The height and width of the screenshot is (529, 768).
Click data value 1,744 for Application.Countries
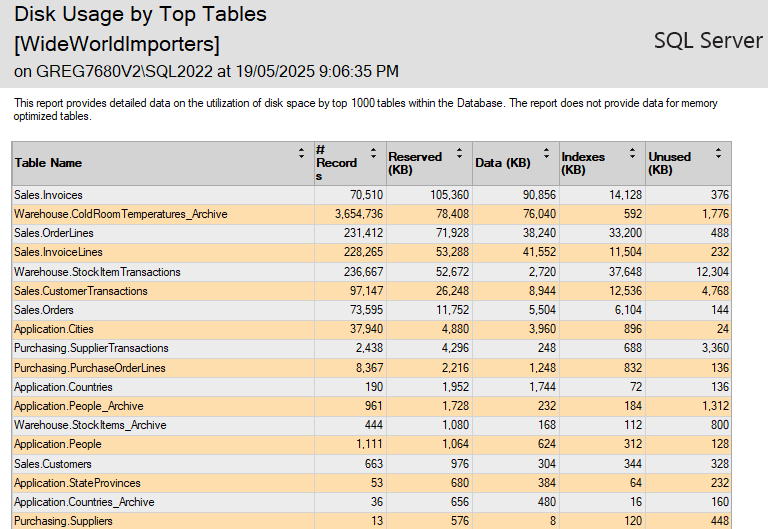[x=542, y=387]
